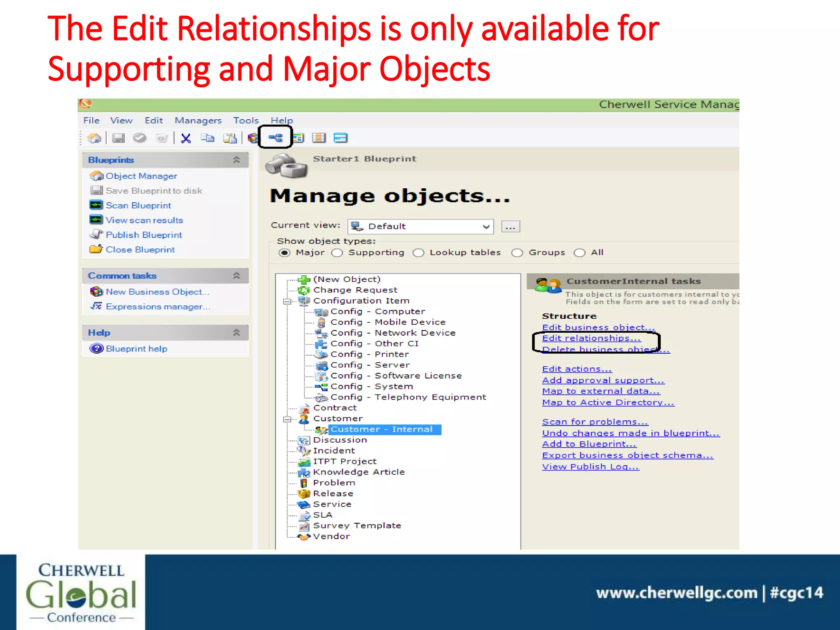
Task: Click the Publish Blueprint icon
Action: tap(96, 234)
